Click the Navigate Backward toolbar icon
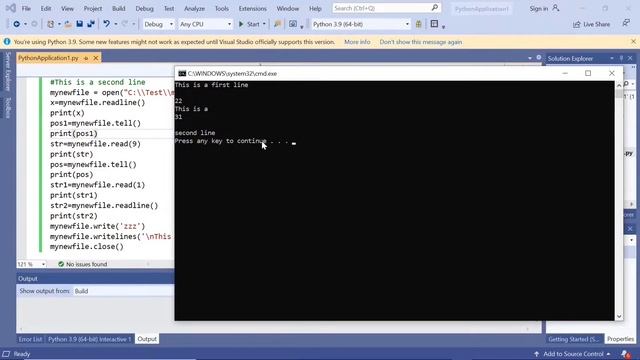 tap(16, 24)
